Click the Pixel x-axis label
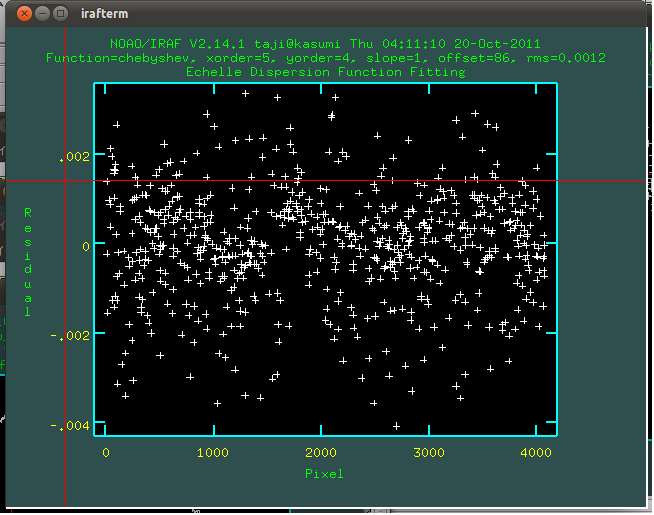654x515 pixels. pos(324,473)
